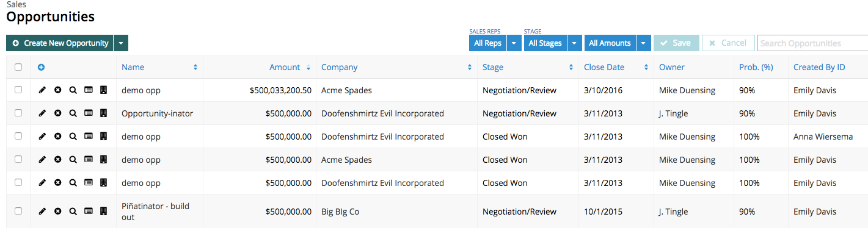This screenshot has width=868, height=228.
Task: Click delete X icon for Piñatinator row
Action: [x=57, y=212]
